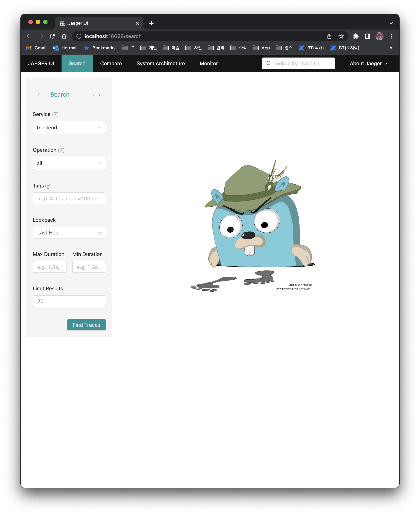Image resolution: width=420 pixels, height=515 pixels.
Task: Click the Tags help question-mark icon
Action: coord(48,186)
